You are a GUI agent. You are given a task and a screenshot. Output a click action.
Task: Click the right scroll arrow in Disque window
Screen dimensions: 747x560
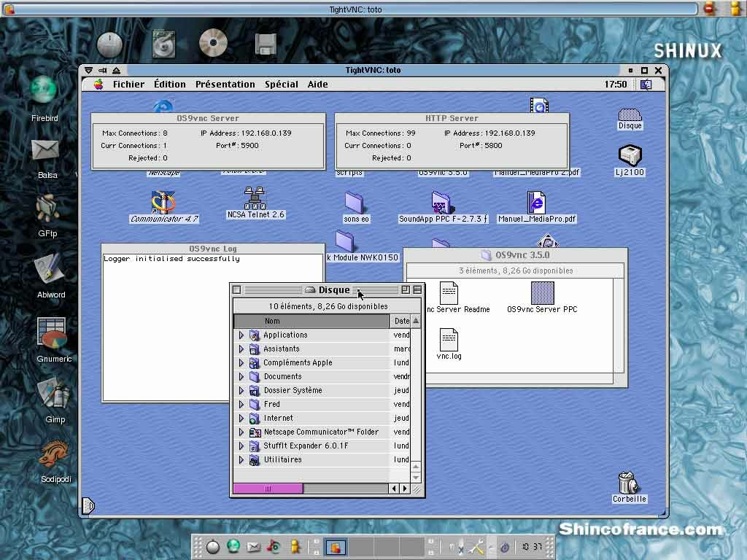[405, 488]
